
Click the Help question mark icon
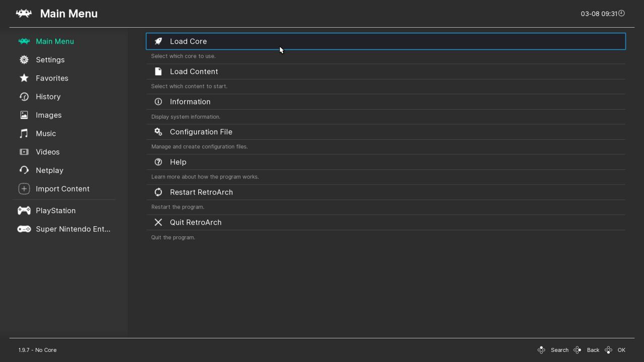tap(158, 162)
